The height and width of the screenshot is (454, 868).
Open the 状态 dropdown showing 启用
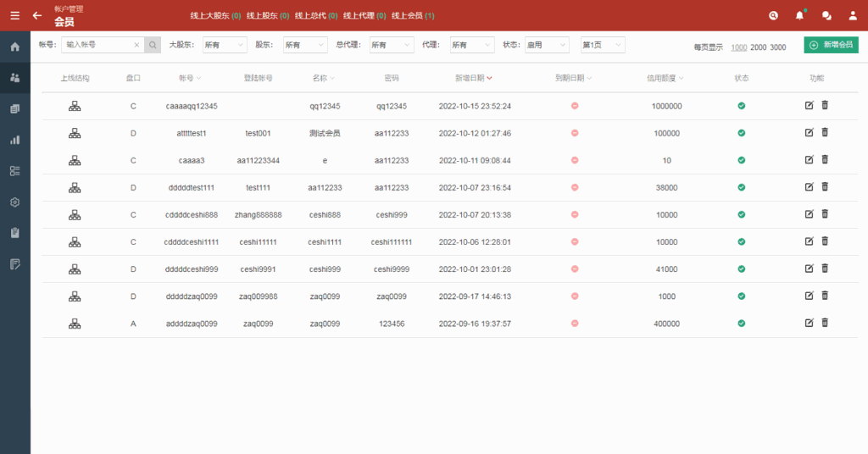pyautogui.click(x=547, y=45)
